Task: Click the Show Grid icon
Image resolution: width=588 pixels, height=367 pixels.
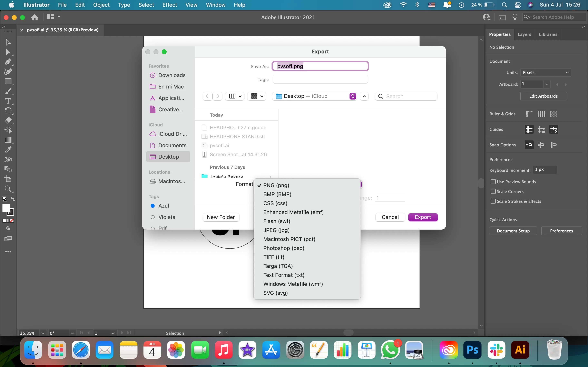Action: click(x=541, y=114)
